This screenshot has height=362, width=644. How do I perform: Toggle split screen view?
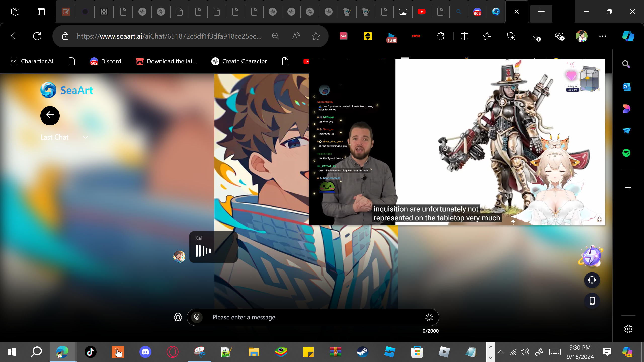(464, 36)
